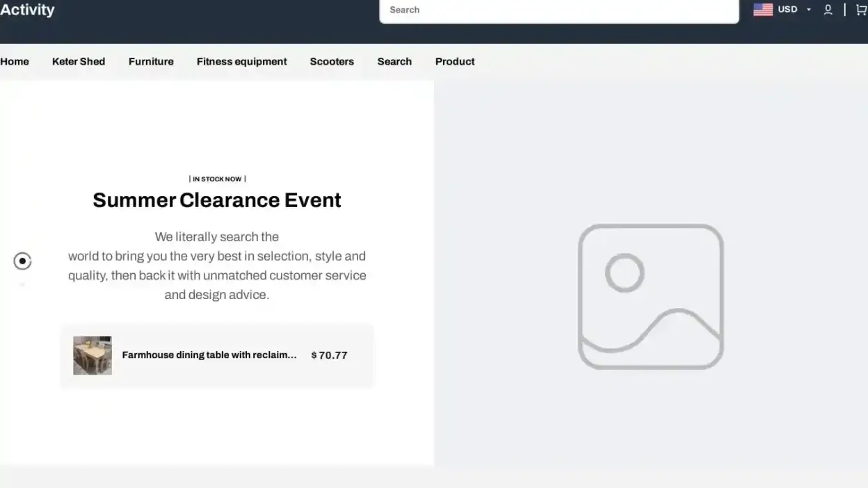Open the account profile icon

coord(828,10)
